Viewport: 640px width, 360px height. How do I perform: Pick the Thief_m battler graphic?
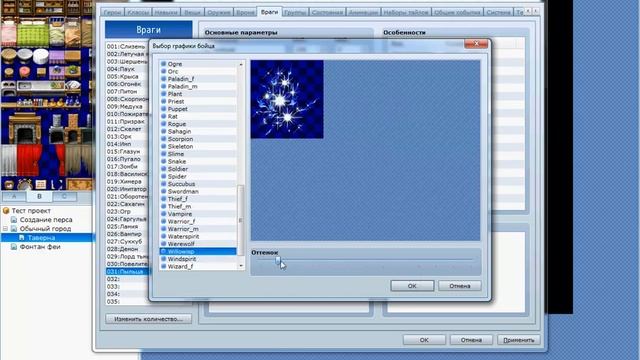click(198, 206)
